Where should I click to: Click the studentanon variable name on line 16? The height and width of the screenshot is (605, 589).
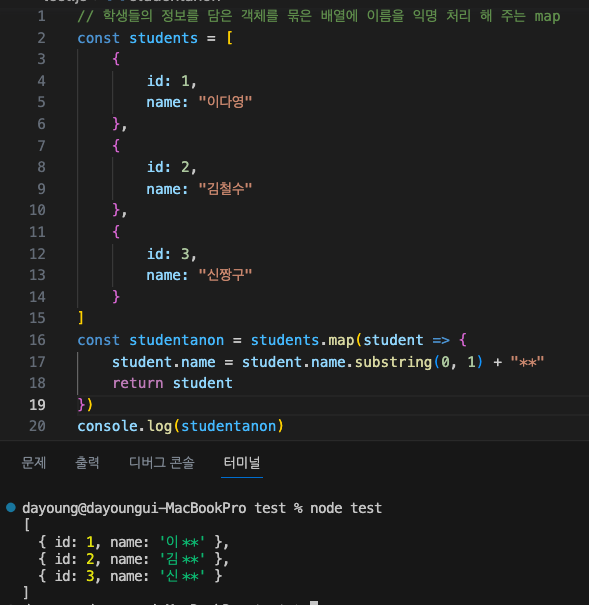176,340
